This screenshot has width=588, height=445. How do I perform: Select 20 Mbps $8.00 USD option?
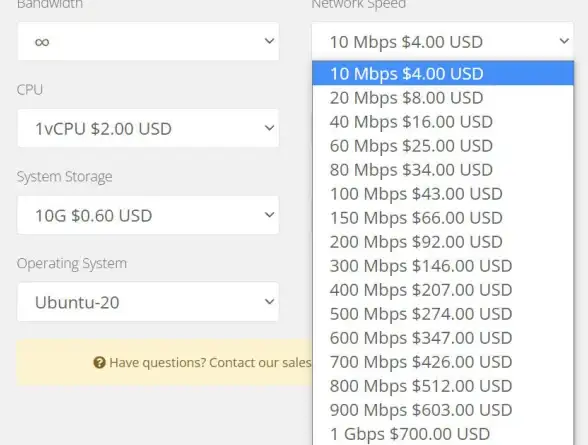click(443, 97)
